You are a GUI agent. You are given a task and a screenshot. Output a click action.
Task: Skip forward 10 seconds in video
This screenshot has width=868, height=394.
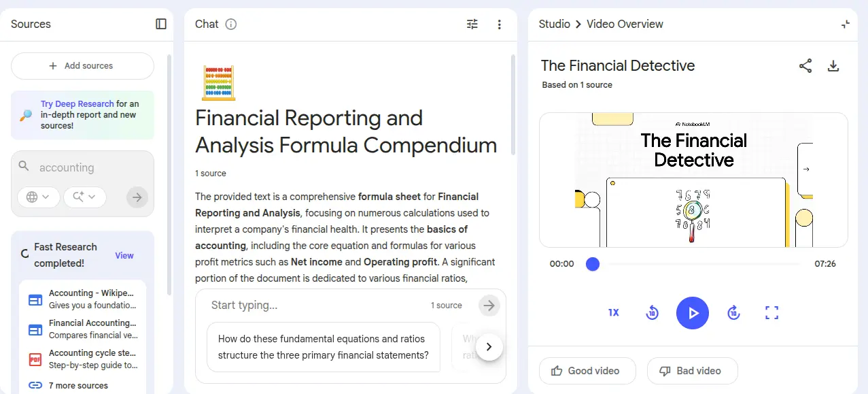(733, 313)
